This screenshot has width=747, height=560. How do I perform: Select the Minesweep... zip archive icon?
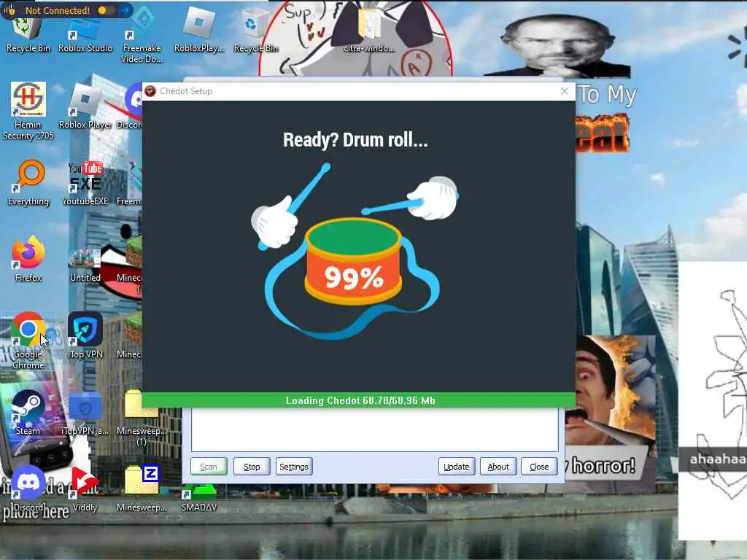(142, 488)
